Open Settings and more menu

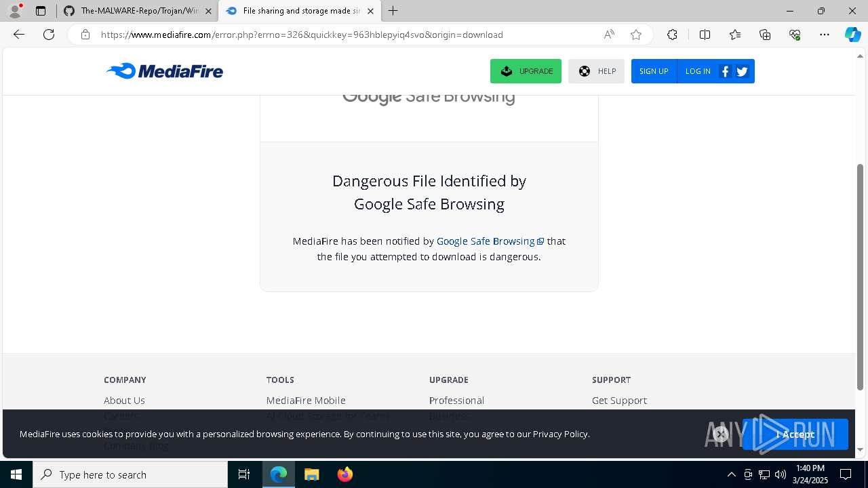825,35
